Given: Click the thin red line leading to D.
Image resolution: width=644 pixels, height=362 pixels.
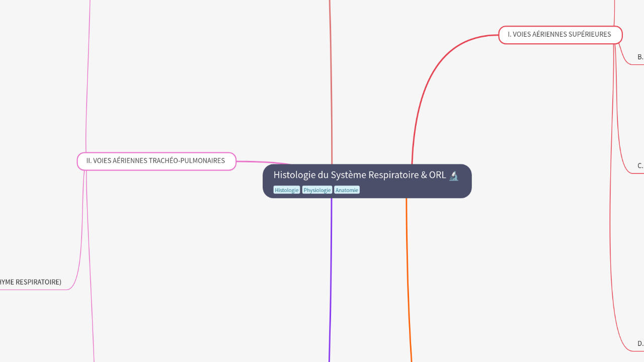Looking at the screenshot, I should [x=610, y=251].
